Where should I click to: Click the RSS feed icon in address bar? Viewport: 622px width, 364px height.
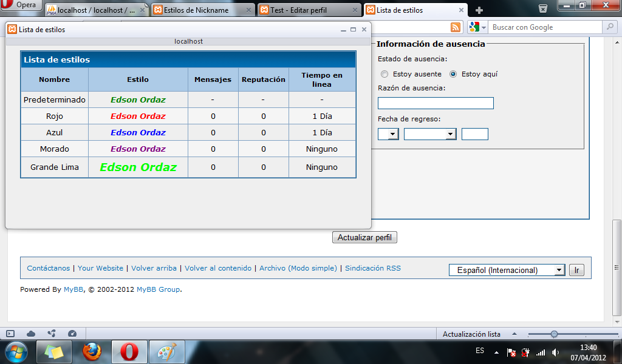tap(456, 27)
